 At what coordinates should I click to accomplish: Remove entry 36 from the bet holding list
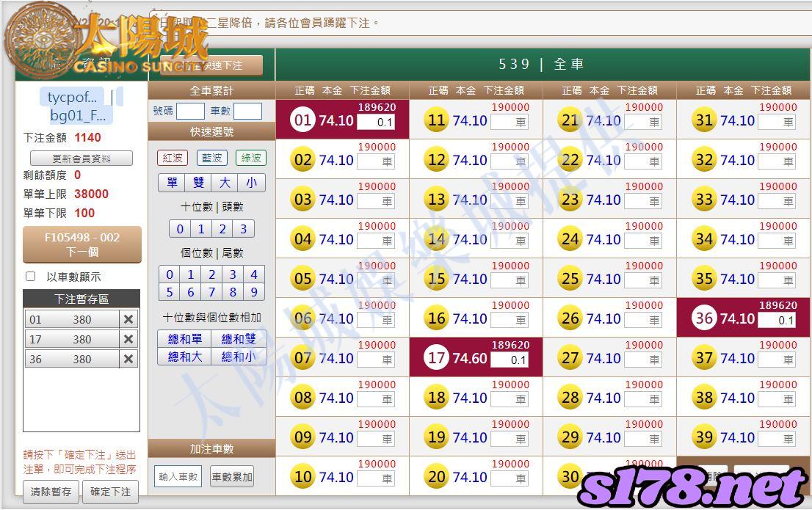(x=129, y=359)
